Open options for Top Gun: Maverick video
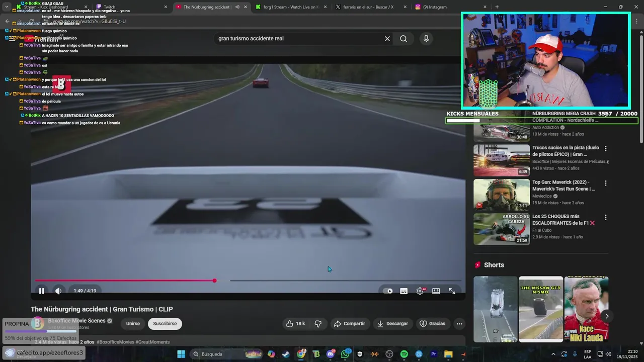This screenshot has width=644, height=362. coord(606,183)
